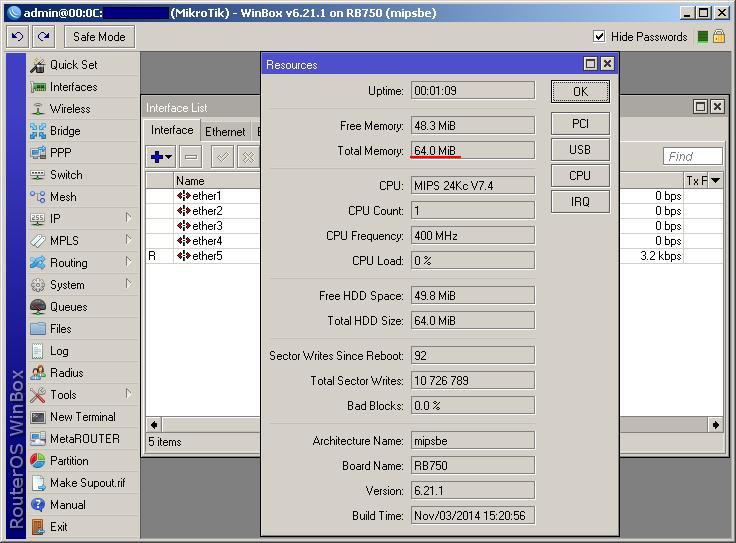Screen dimensions: 736x543
Task: Click the PCI button in Resources
Action: click(x=580, y=124)
